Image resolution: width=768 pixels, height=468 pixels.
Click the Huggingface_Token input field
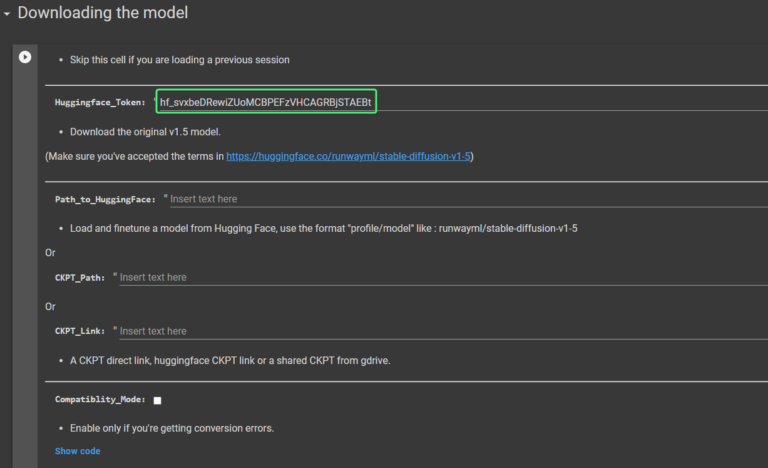tap(265, 102)
